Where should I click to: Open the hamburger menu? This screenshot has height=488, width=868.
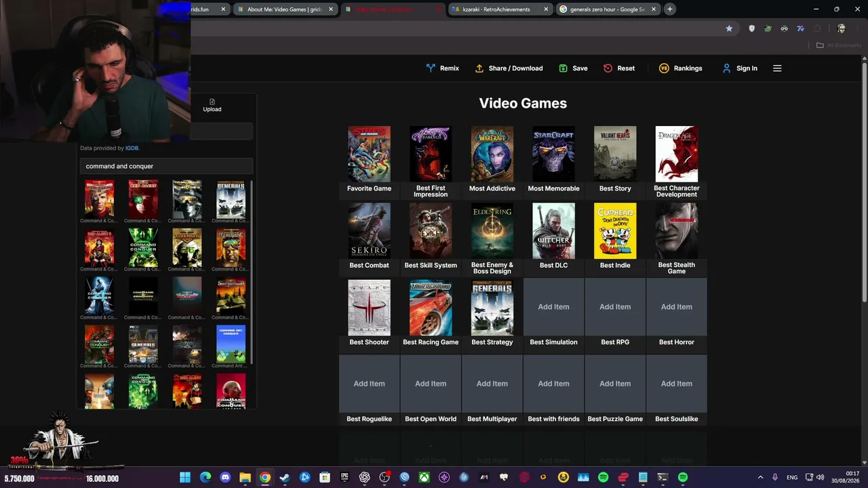tap(777, 68)
